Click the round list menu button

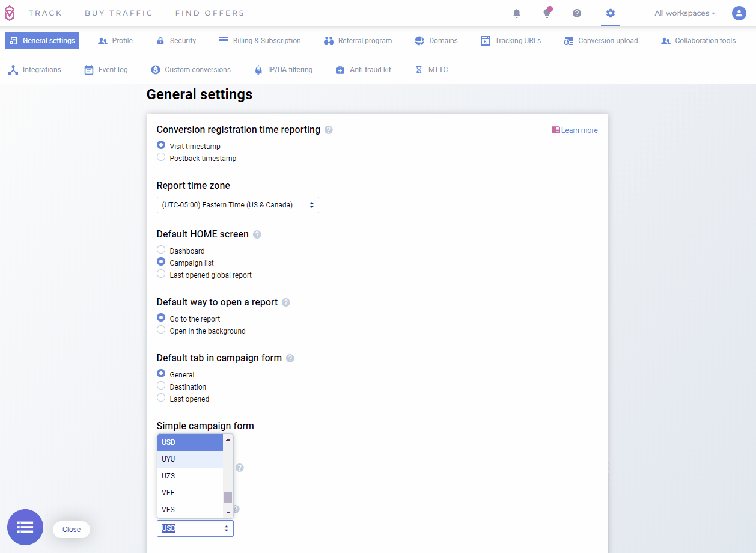pos(25,527)
